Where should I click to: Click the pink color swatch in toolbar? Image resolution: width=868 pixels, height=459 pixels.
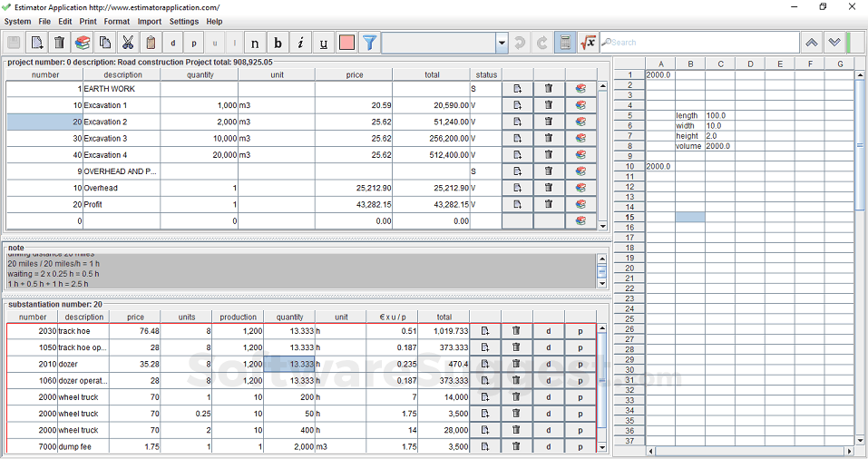346,43
